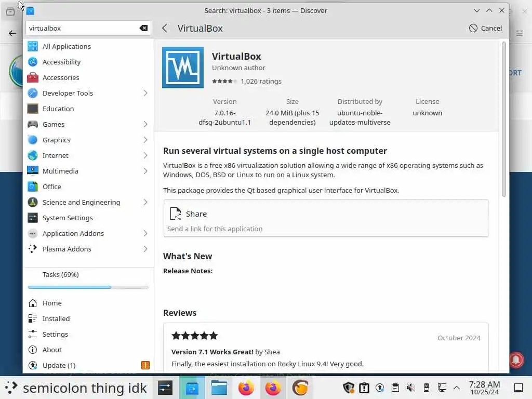This screenshot has width=532, height=399.
Task: Expand Science and Engineering chevron
Action: tap(145, 203)
